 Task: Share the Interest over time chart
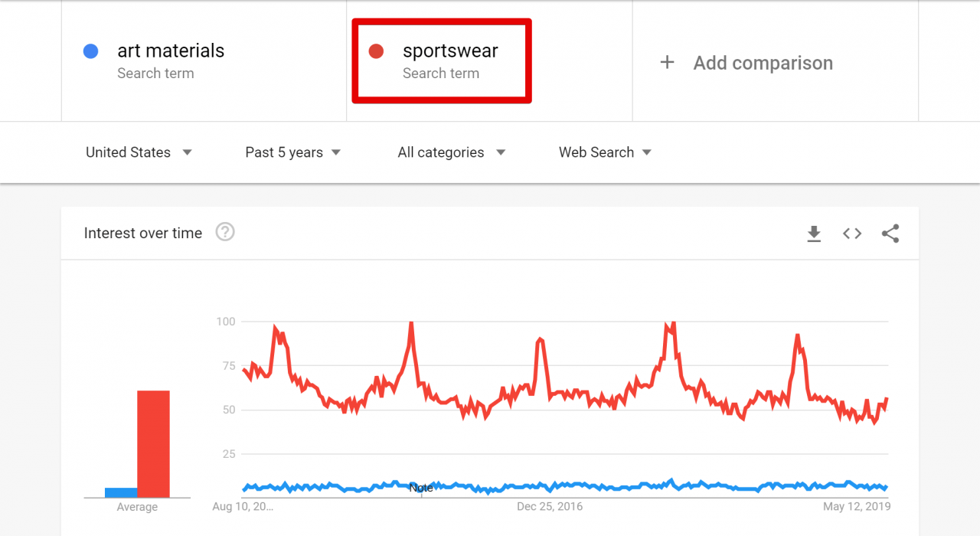pyautogui.click(x=890, y=234)
